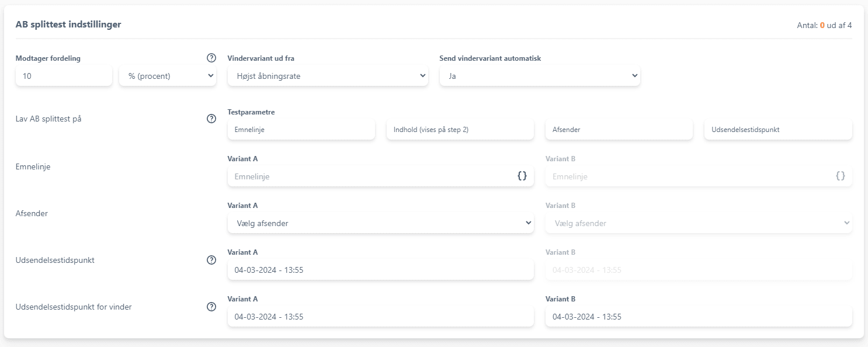Expand Variant B Vælg afsender dropdown
This screenshot has width=868, height=347.
click(698, 223)
